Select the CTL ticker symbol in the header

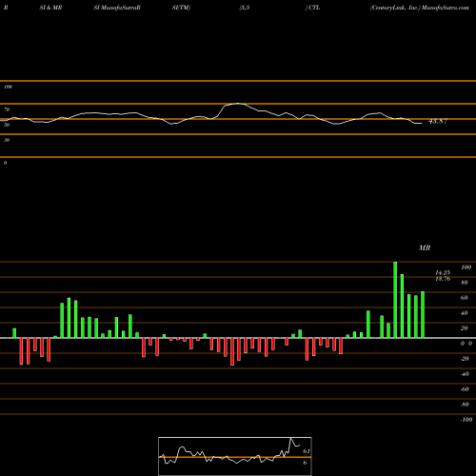click(x=314, y=8)
